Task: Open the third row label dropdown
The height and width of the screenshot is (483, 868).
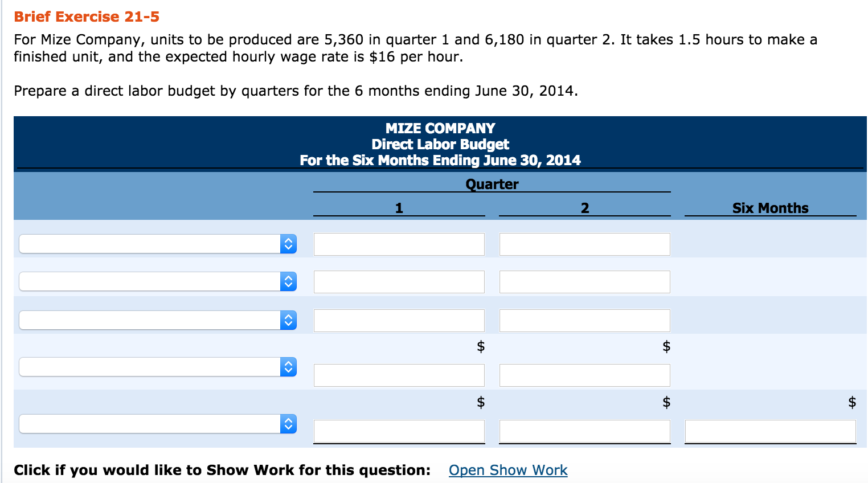Action: point(158,320)
